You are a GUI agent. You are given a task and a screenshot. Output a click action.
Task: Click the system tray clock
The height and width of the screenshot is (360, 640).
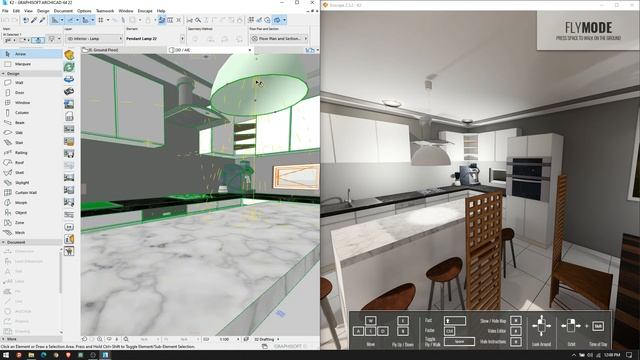click(x=612, y=355)
